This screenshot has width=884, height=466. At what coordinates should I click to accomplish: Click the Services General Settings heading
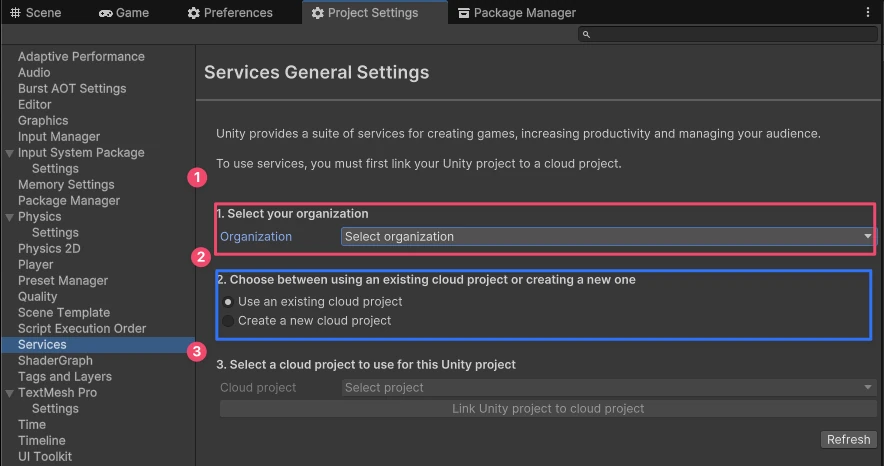[316, 72]
